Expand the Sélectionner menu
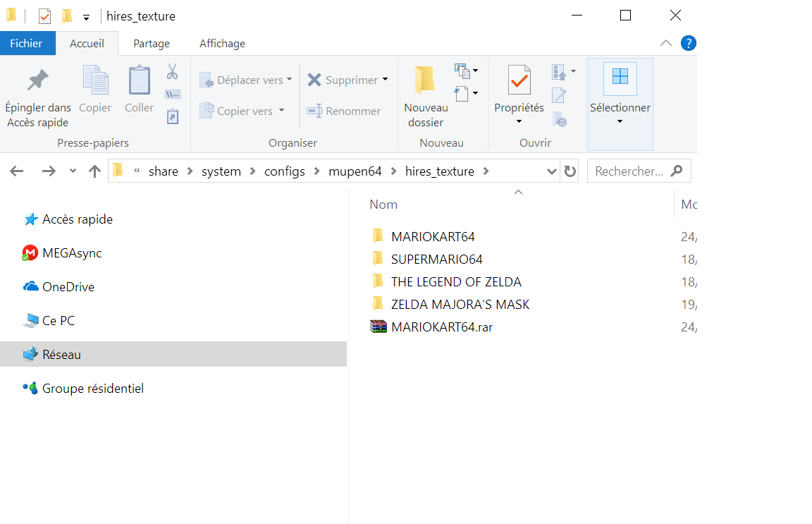 [620, 104]
